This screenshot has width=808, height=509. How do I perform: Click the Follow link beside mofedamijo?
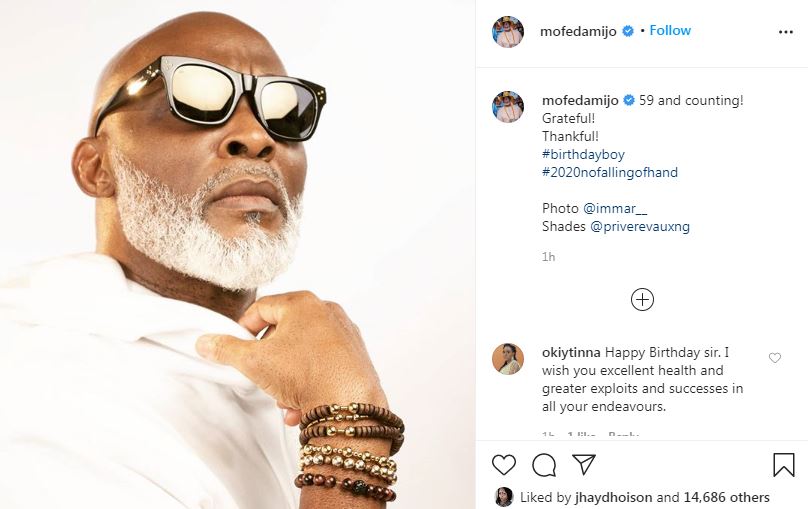click(x=670, y=31)
